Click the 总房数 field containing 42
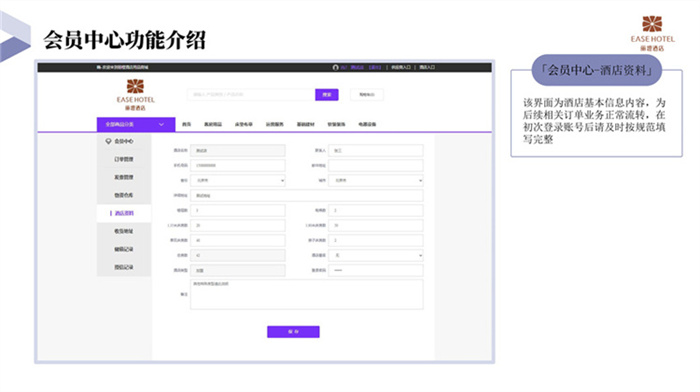700x392 pixels. click(238, 255)
